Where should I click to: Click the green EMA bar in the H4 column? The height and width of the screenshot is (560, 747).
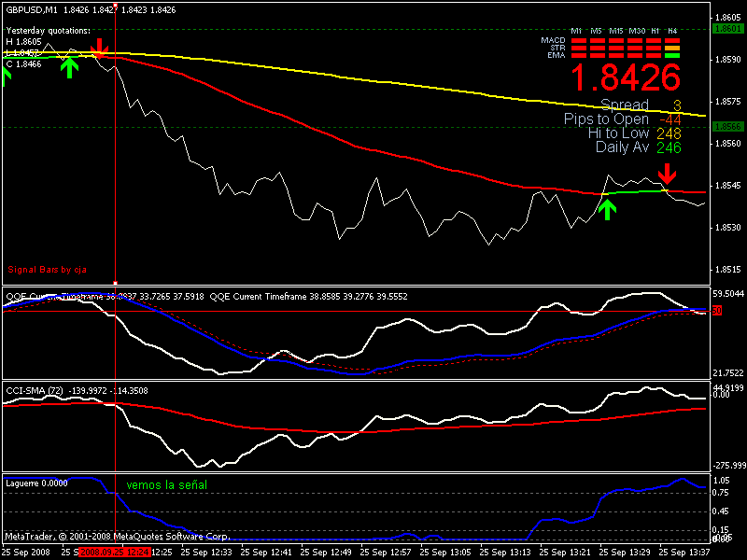click(671, 56)
